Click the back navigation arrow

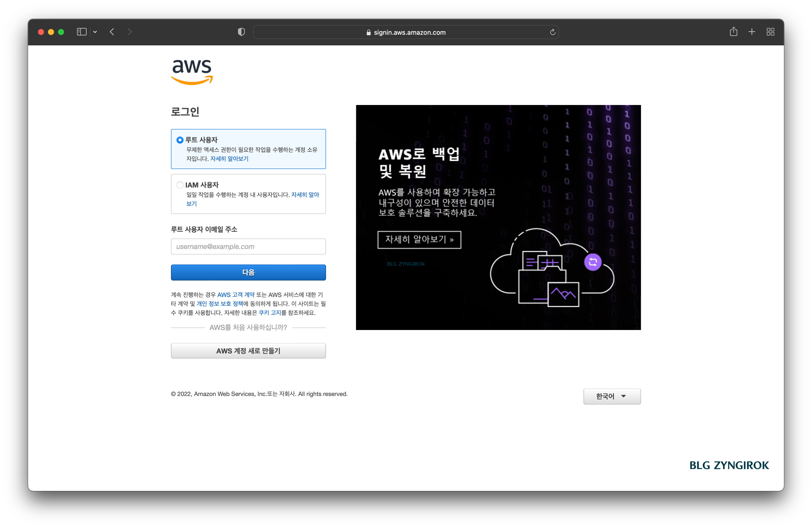(112, 32)
